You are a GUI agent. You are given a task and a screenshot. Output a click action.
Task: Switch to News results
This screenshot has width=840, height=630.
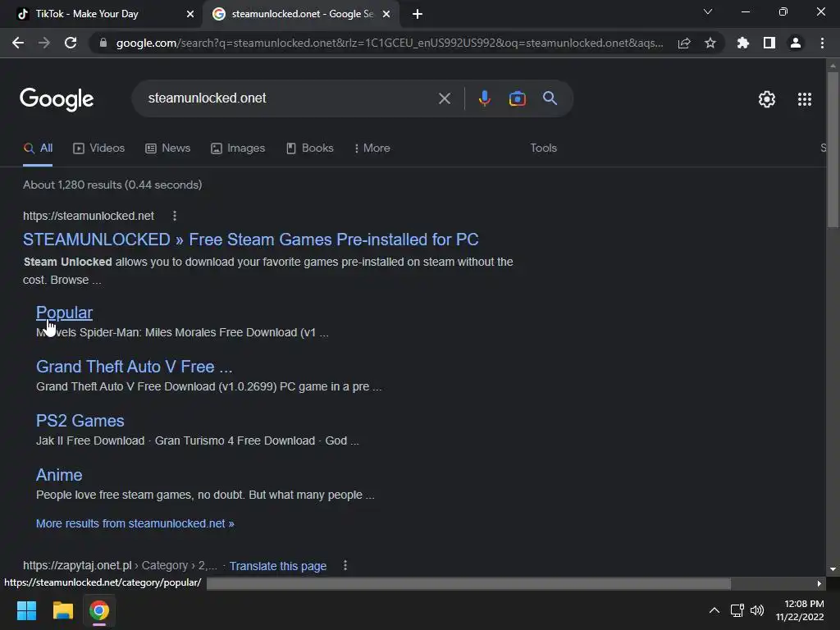pyautogui.click(x=167, y=148)
